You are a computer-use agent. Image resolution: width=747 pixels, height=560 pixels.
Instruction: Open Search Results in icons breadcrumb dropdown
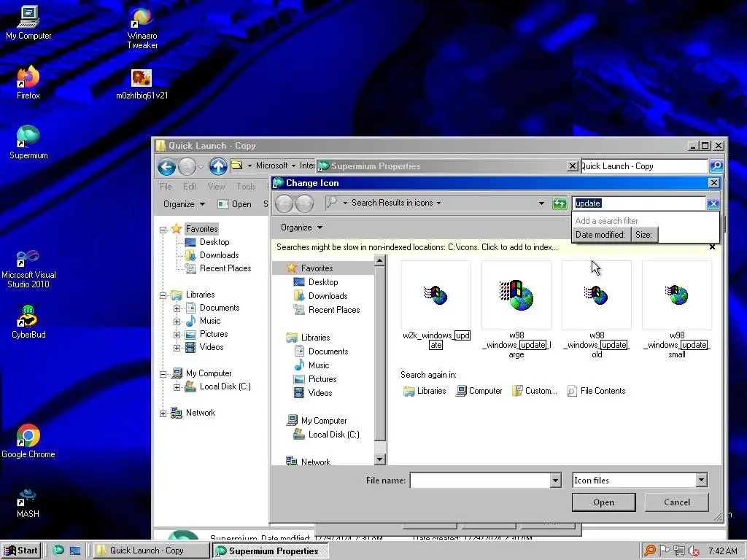coord(438,203)
